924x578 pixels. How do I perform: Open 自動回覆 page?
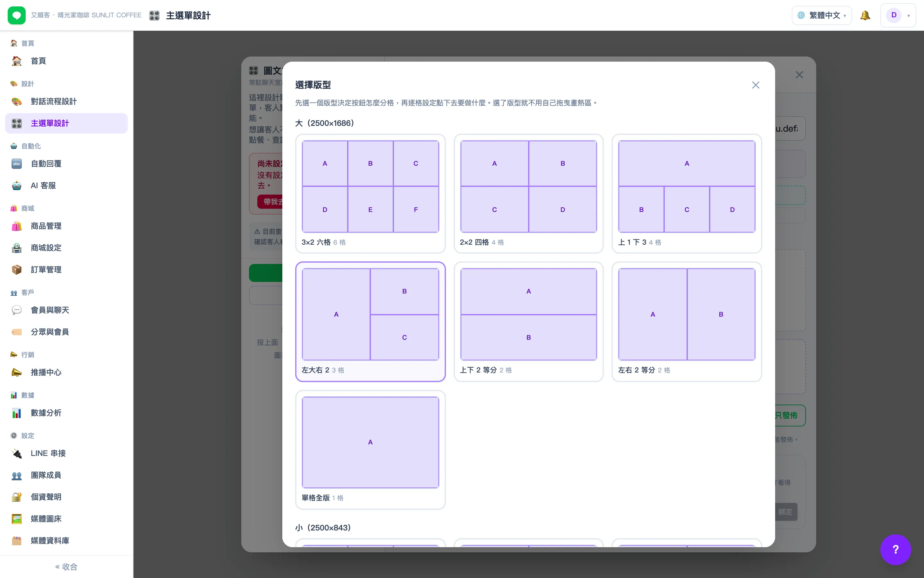(66, 164)
